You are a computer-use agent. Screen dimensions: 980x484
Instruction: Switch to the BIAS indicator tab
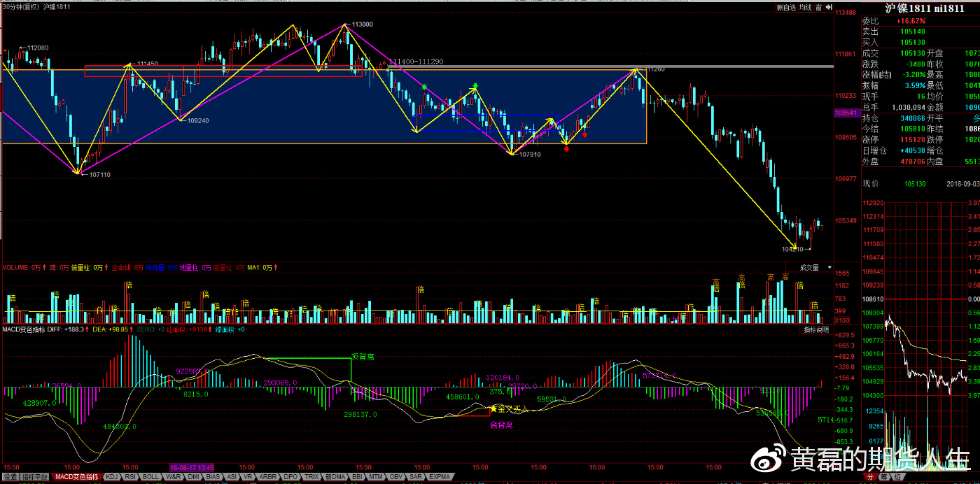click(213, 476)
